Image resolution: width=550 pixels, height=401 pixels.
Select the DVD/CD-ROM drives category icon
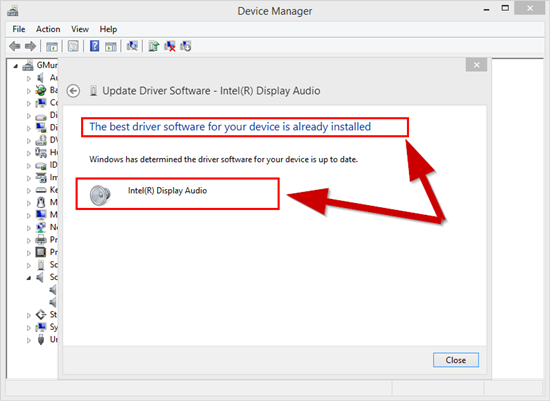(x=41, y=140)
